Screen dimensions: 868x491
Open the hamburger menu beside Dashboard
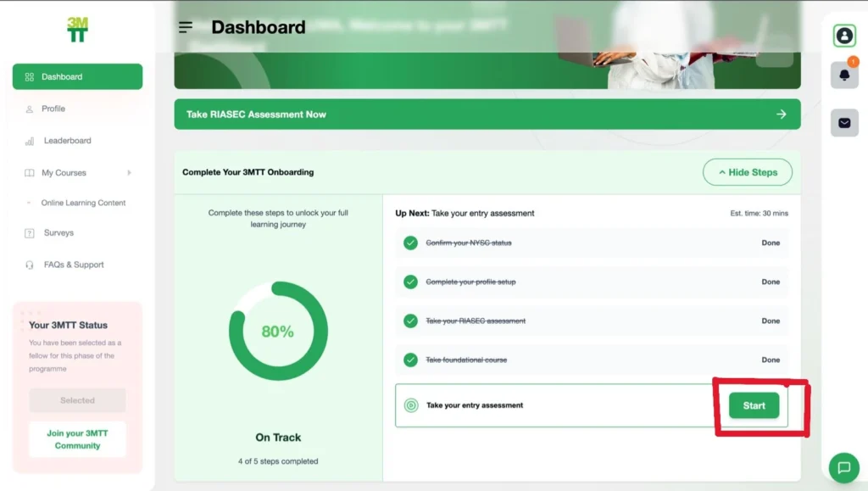tap(186, 27)
